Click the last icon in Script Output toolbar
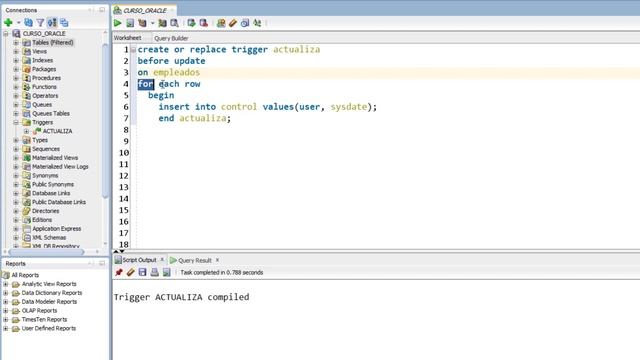The height and width of the screenshot is (360, 640). tap(167, 272)
